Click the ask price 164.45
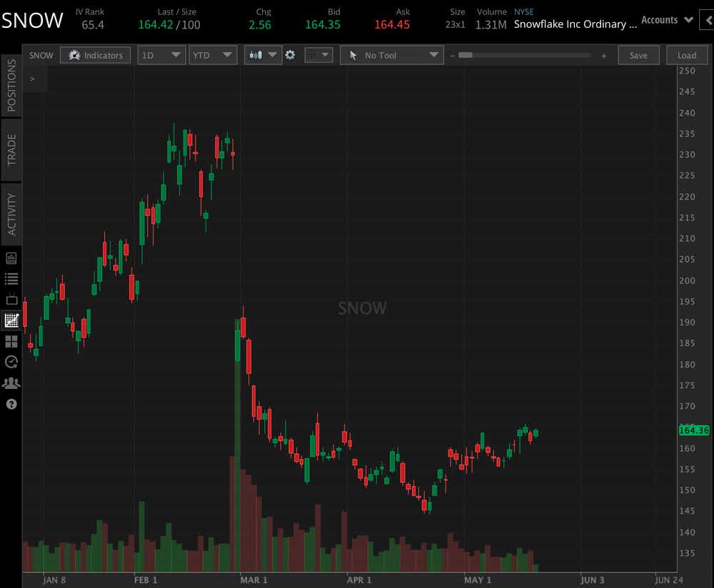714x588 pixels. (x=392, y=24)
